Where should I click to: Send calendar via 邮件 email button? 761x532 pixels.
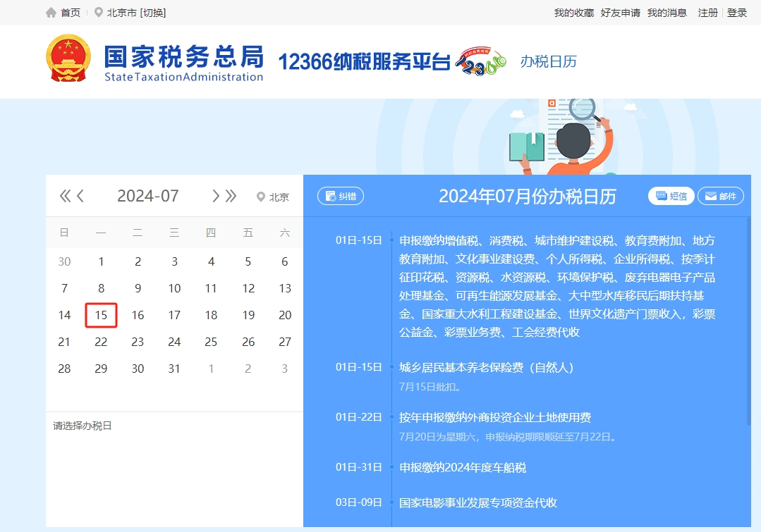pos(721,196)
